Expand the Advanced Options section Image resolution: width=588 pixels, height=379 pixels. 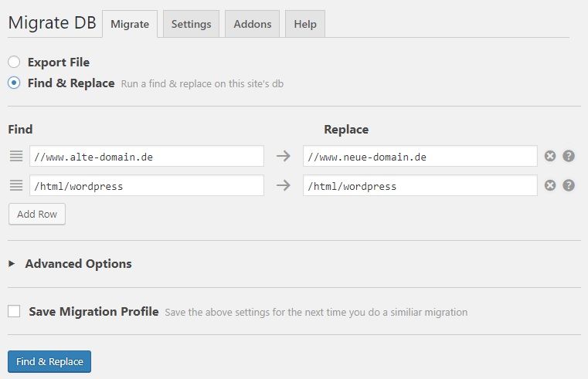(x=70, y=264)
